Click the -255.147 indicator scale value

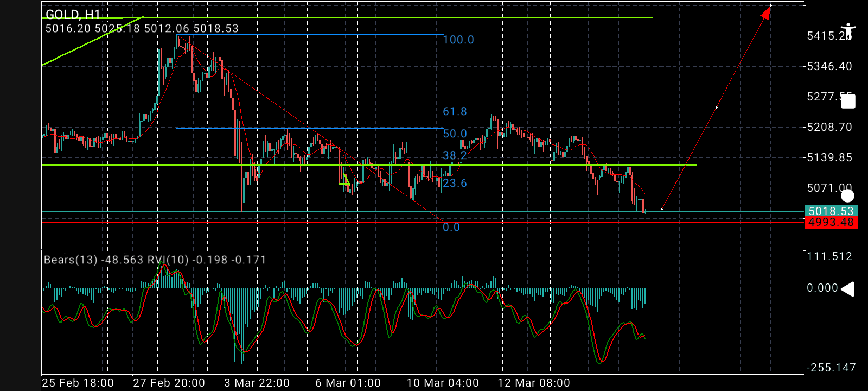[831, 368]
